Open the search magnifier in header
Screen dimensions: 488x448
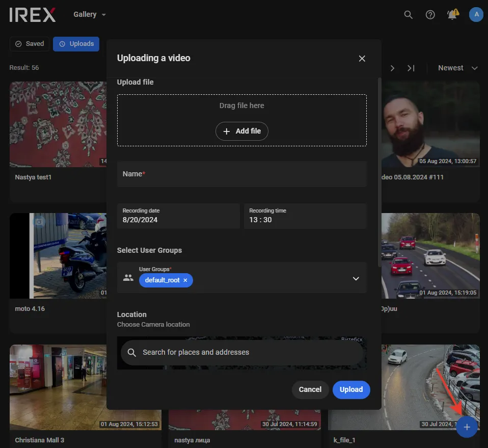click(408, 15)
